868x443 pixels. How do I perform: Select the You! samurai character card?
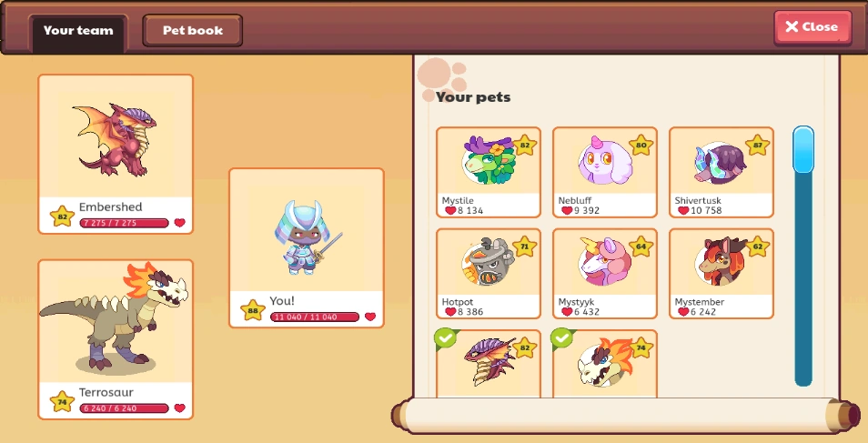coord(306,247)
